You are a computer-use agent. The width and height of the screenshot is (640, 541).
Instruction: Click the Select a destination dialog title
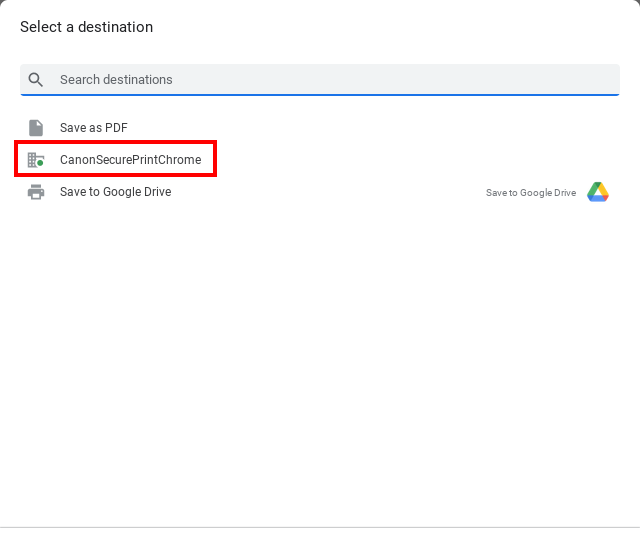[x=87, y=27]
